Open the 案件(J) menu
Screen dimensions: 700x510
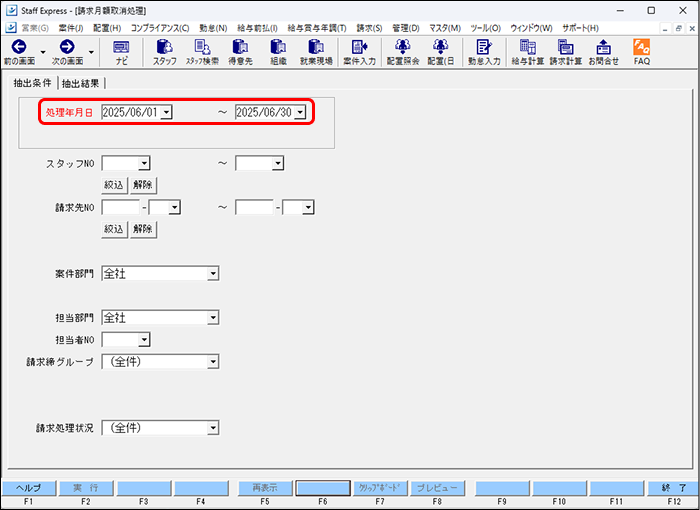tap(71, 28)
